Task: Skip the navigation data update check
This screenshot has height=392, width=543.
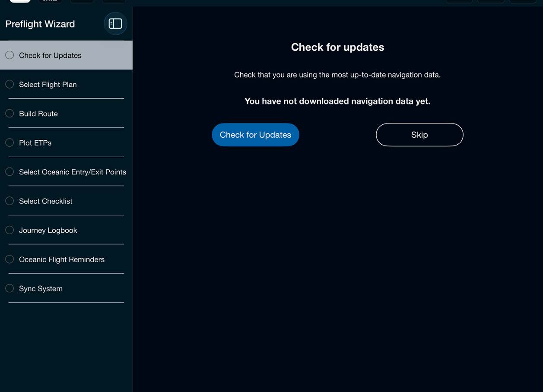Action: [x=419, y=135]
